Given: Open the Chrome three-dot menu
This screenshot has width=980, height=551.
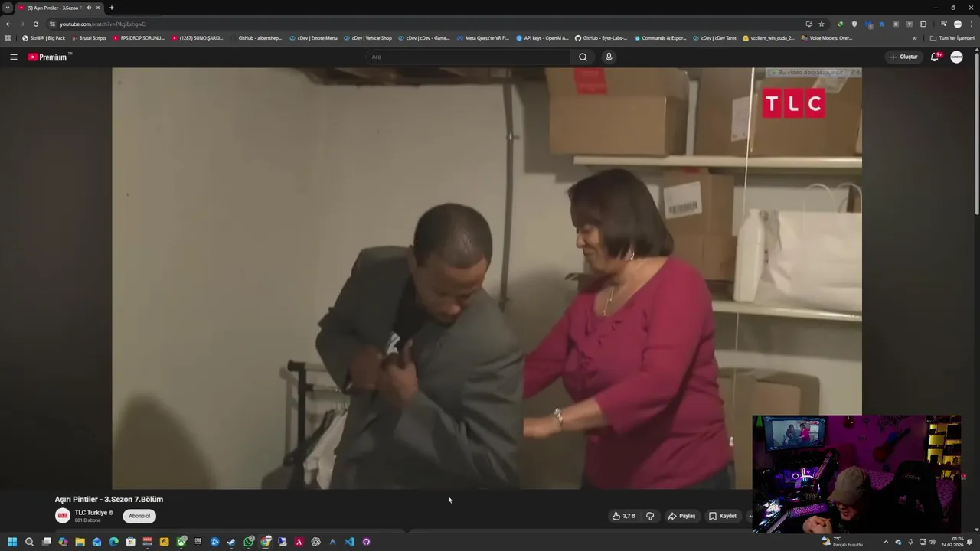Looking at the screenshot, I should pyautogui.click(x=971, y=24).
